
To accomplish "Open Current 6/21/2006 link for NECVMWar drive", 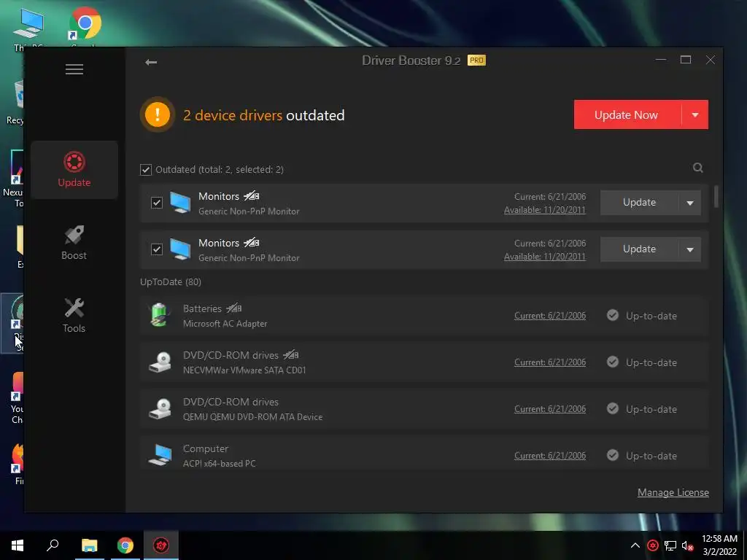I will (x=550, y=362).
